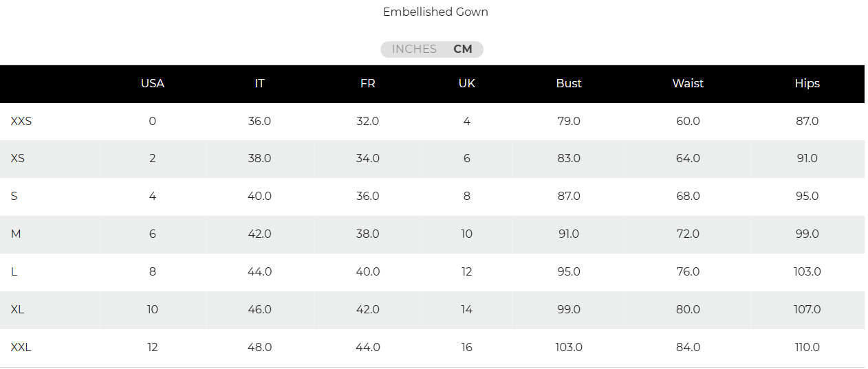868x369 pixels.
Task: Select the XS size row label
Action: click(x=18, y=159)
